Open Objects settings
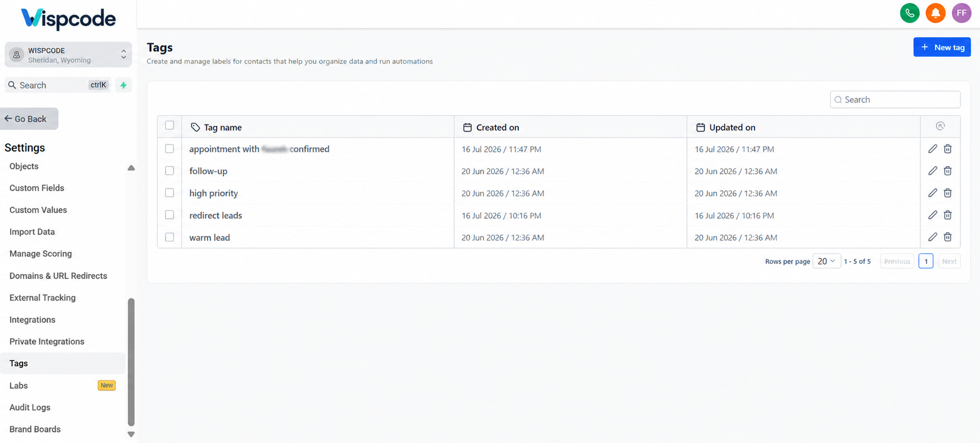This screenshot has height=443, width=980. tap(24, 166)
